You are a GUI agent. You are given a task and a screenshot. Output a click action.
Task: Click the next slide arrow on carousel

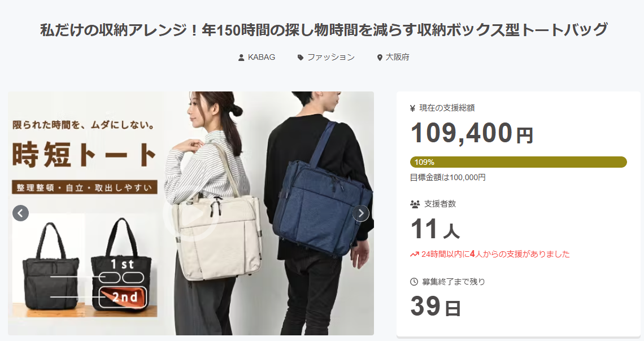click(x=360, y=213)
